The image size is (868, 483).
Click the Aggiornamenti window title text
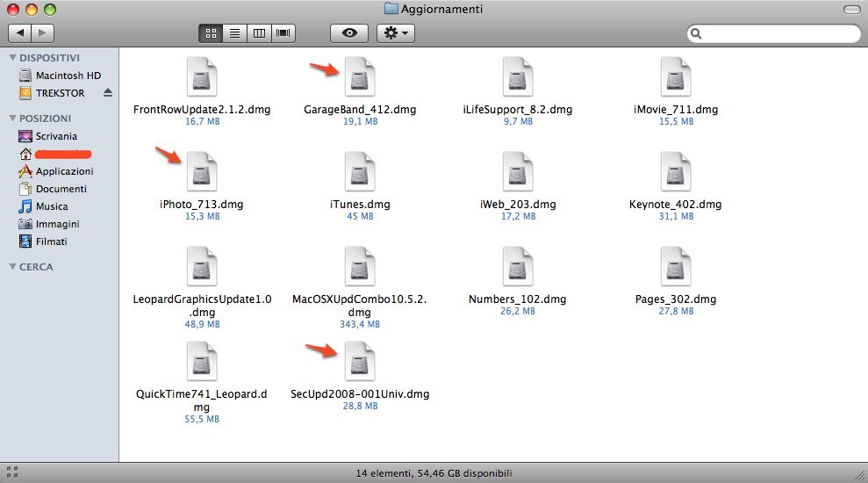coord(441,9)
